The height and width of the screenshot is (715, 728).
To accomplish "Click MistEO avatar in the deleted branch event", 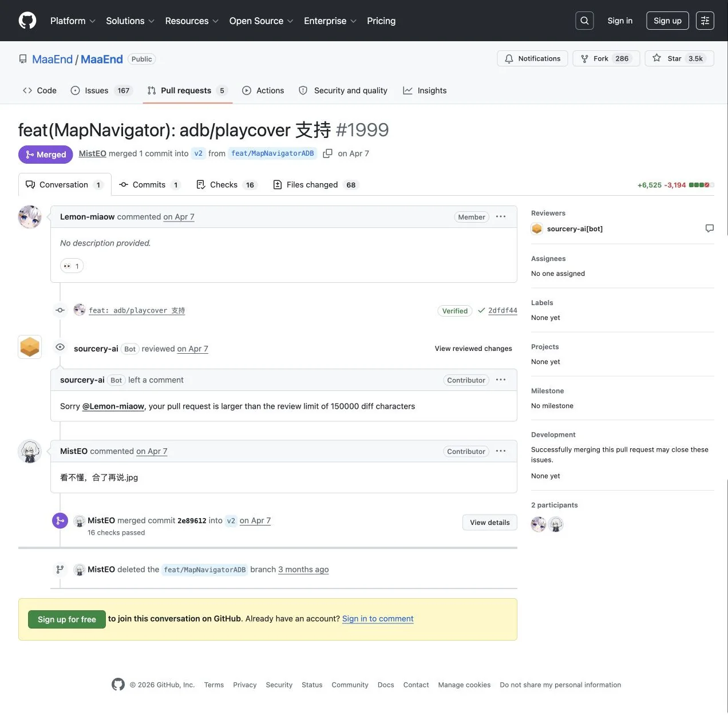I will [80, 570].
